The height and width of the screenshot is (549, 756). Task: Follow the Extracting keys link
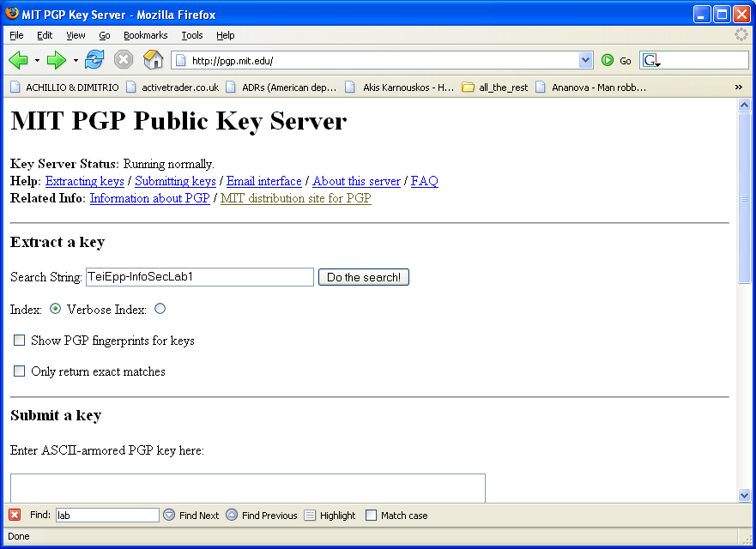click(x=85, y=181)
